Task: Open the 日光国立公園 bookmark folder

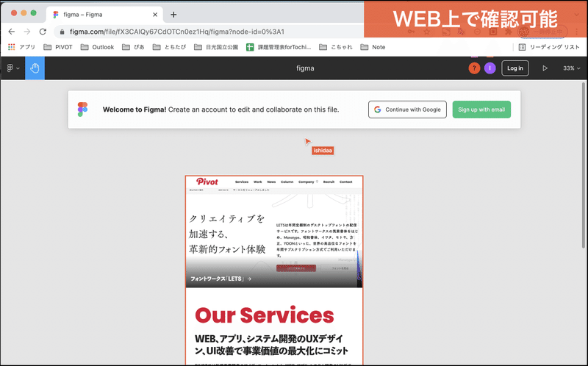Action: pyautogui.click(x=216, y=47)
